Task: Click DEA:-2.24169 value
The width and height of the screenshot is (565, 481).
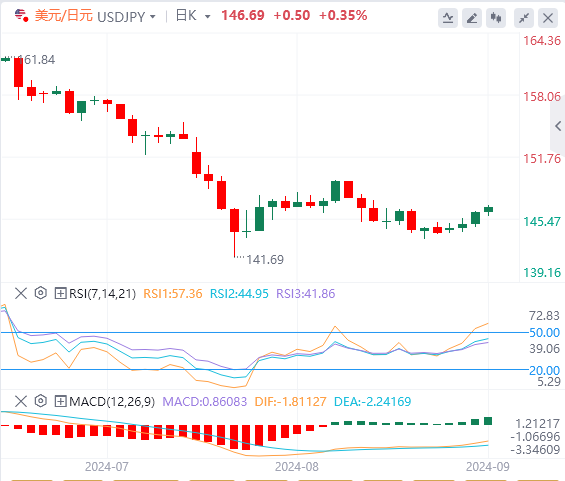Action: tap(373, 402)
